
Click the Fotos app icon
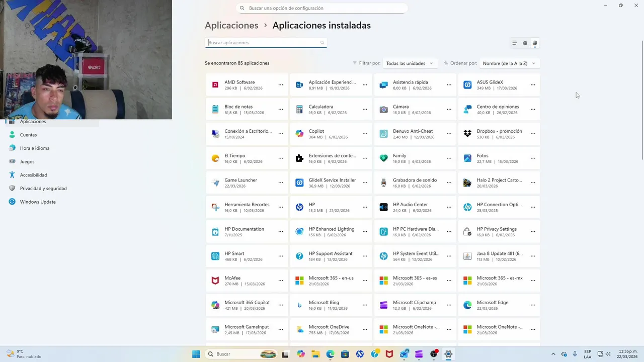[x=467, y=158]
